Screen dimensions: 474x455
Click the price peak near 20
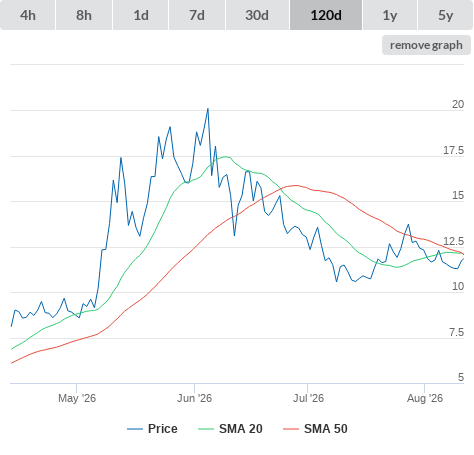point(208,109)
